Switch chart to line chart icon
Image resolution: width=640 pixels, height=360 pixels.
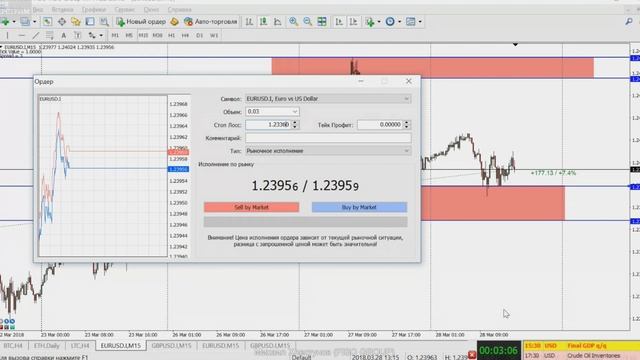point(278,22)
